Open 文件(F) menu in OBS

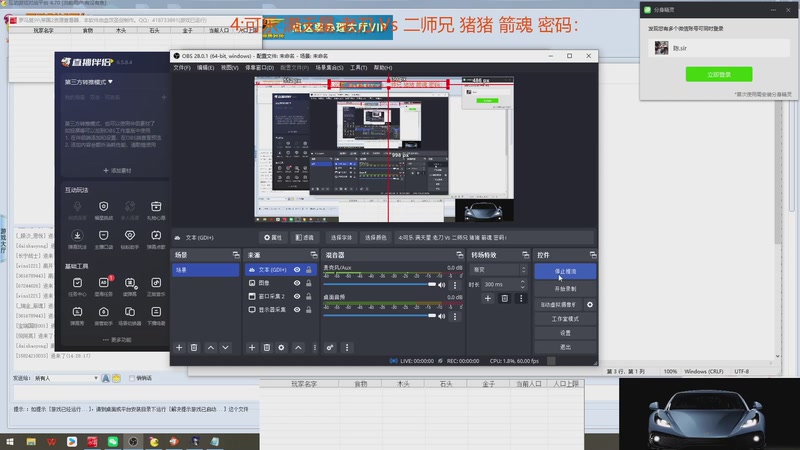[182, 67]
